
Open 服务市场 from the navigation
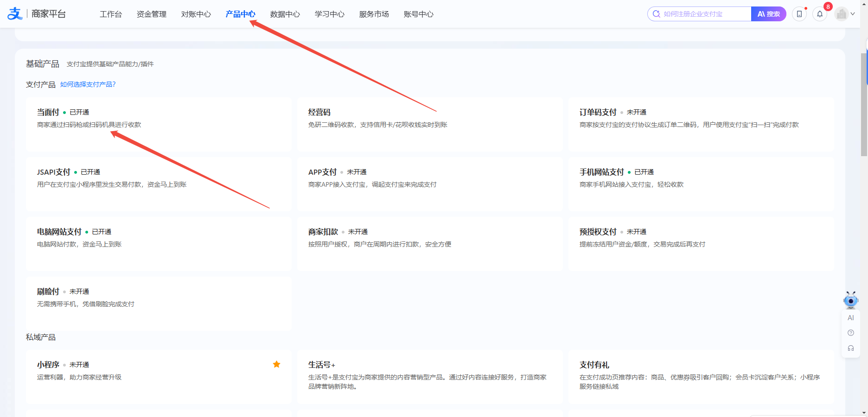[x=374, y=14]
